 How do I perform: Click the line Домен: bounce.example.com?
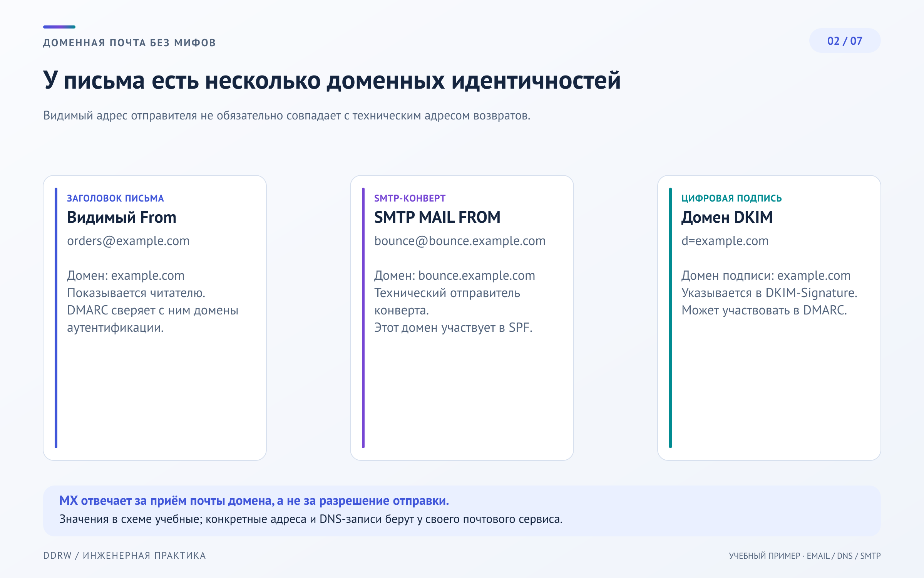click(455, 276)
